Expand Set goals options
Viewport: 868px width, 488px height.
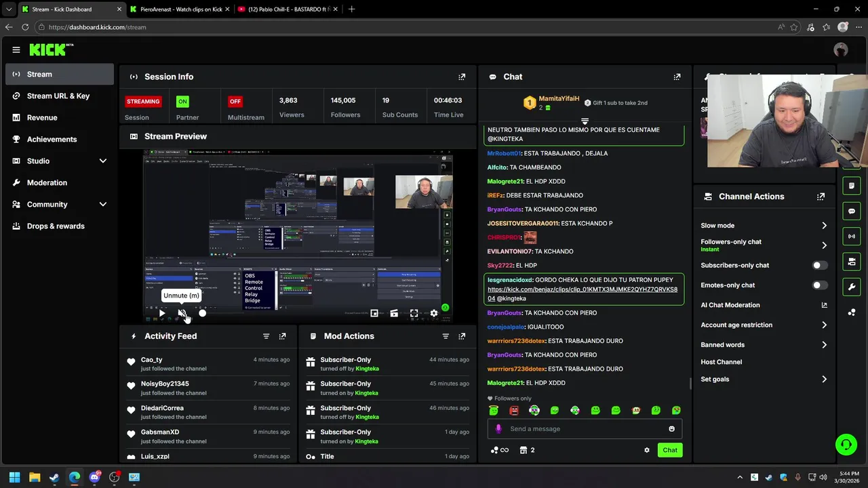[x=824, y=380]
